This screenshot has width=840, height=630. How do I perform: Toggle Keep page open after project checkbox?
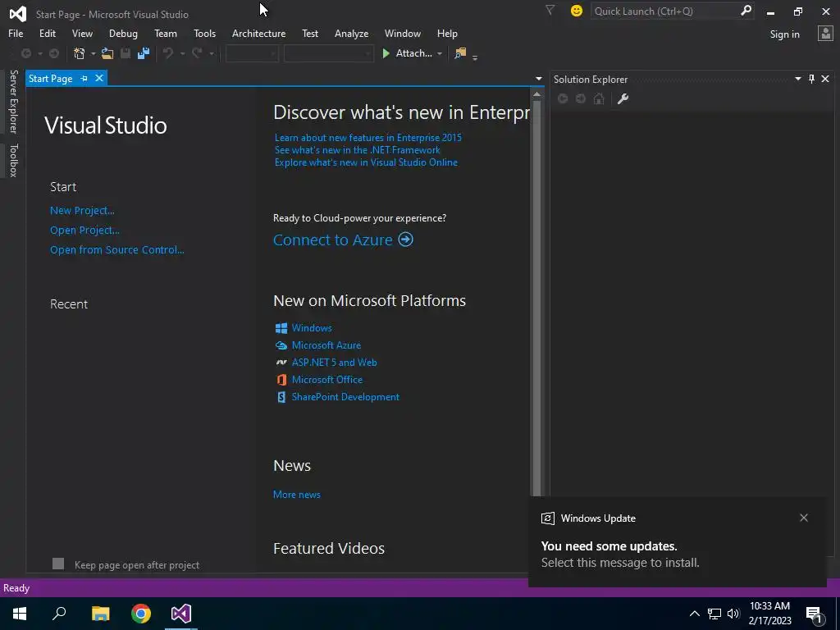(58, 564)
